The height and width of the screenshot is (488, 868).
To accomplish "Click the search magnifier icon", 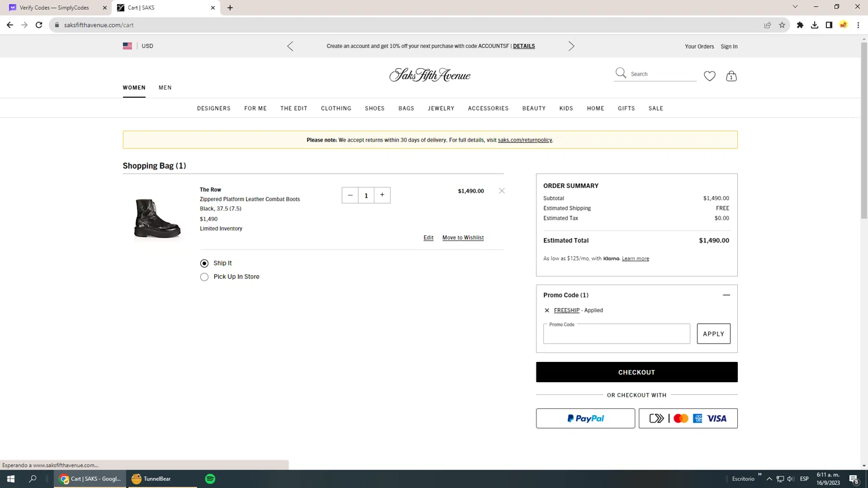I will [621, 73].
